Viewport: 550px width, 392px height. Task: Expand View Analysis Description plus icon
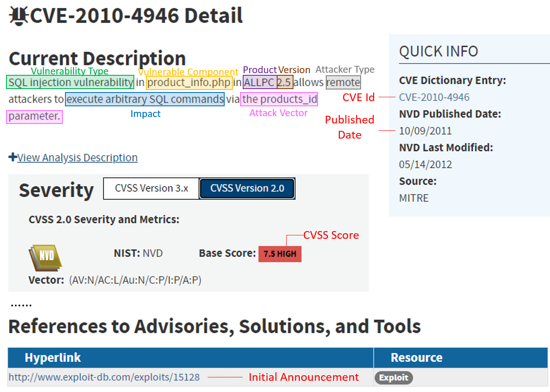[12, 157]
